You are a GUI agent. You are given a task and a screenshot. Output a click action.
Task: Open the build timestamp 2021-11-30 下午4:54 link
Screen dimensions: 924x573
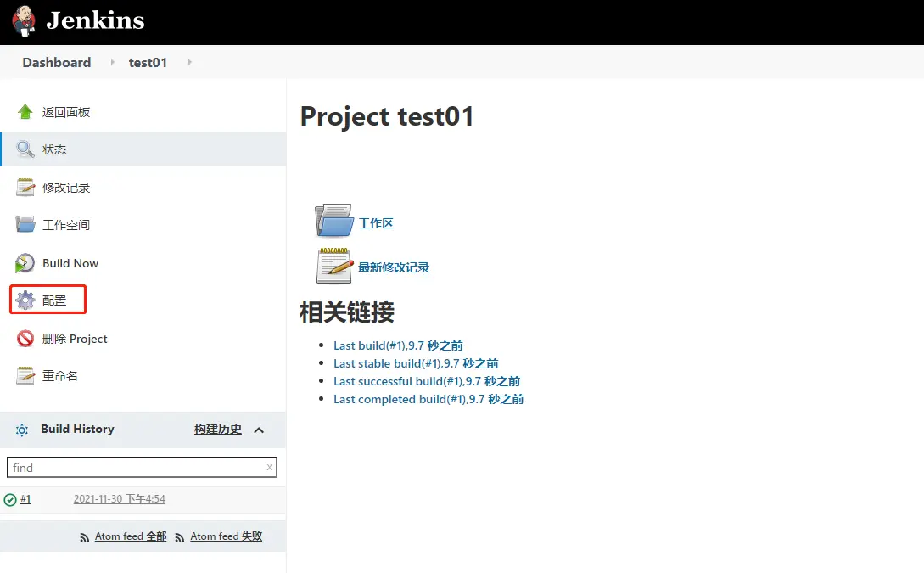click(119, 499)
